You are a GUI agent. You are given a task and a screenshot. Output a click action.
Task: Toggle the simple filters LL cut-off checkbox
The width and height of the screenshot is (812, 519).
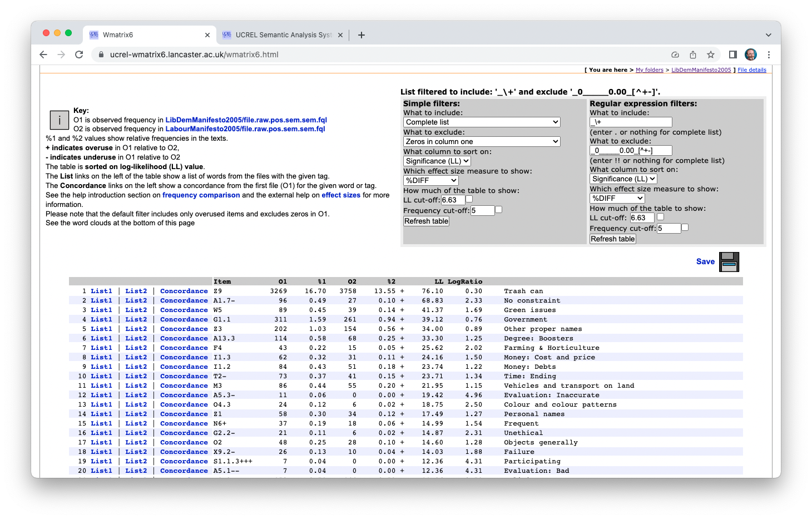[469, 199]
